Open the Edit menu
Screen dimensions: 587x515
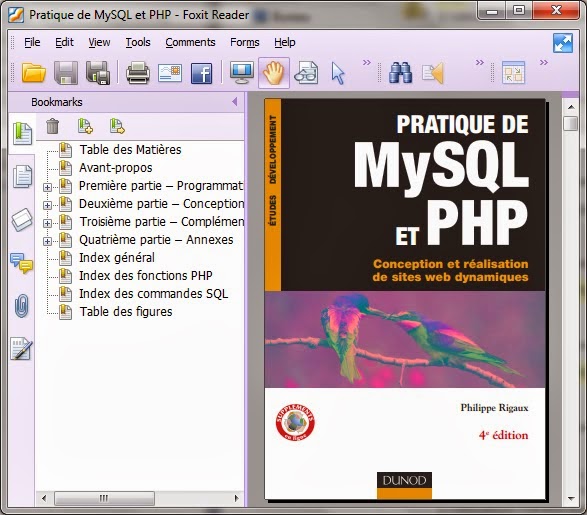(64, 42)
